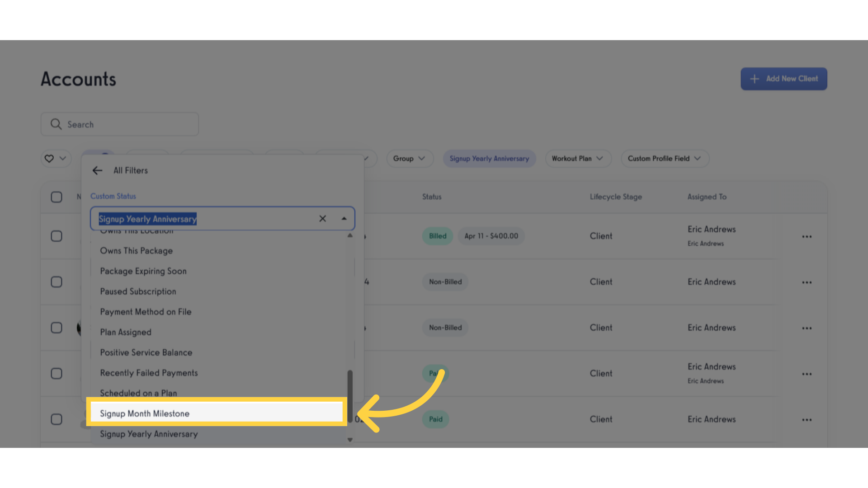Open the Custom Profile Field filter
Viewport: 868px width, 488px height.
coord(665,159)
